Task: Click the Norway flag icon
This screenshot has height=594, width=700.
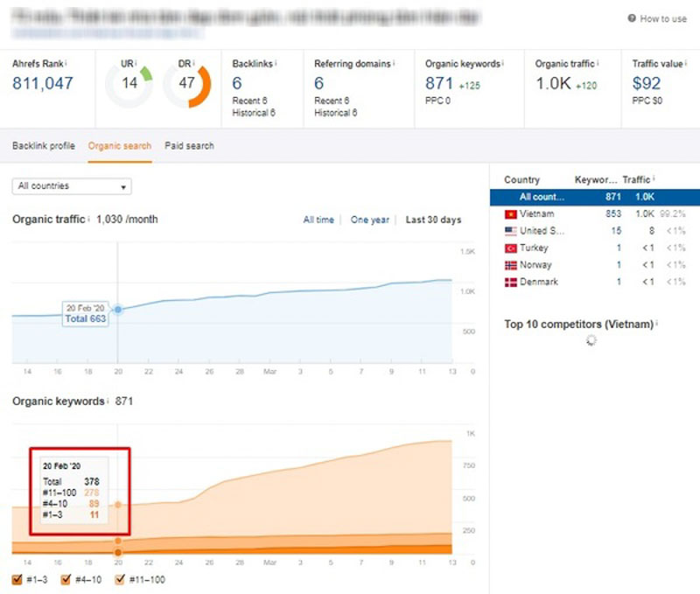Action: tap(511, 265)
